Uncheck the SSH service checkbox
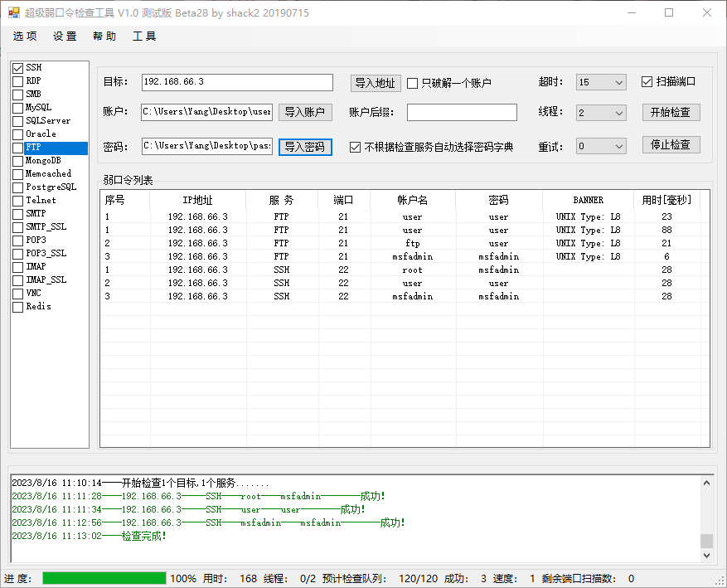The height and width of the screenshot is (588, 727). 17,68
